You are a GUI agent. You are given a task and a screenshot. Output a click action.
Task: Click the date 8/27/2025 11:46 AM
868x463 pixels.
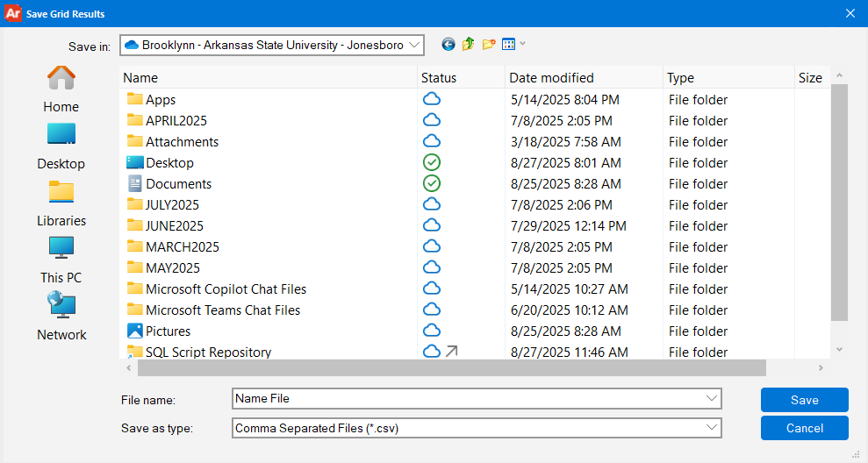[569, 352]
